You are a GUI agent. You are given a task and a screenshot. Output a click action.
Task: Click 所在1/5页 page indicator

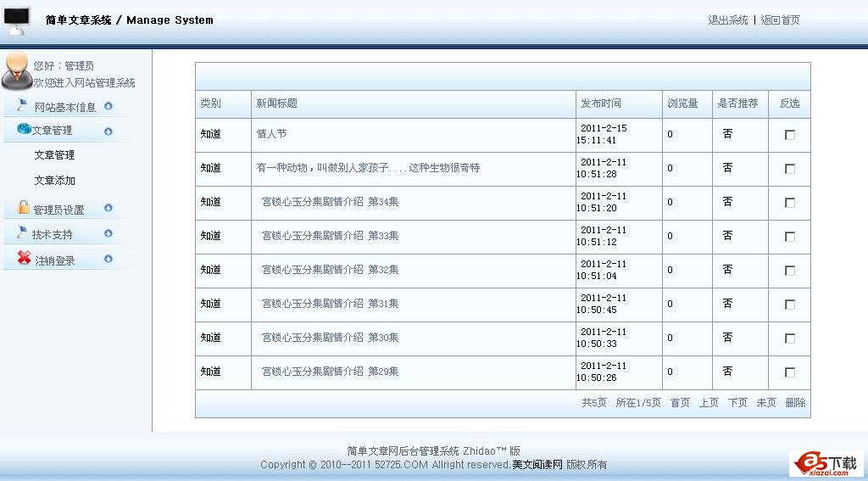pos(638,403)
